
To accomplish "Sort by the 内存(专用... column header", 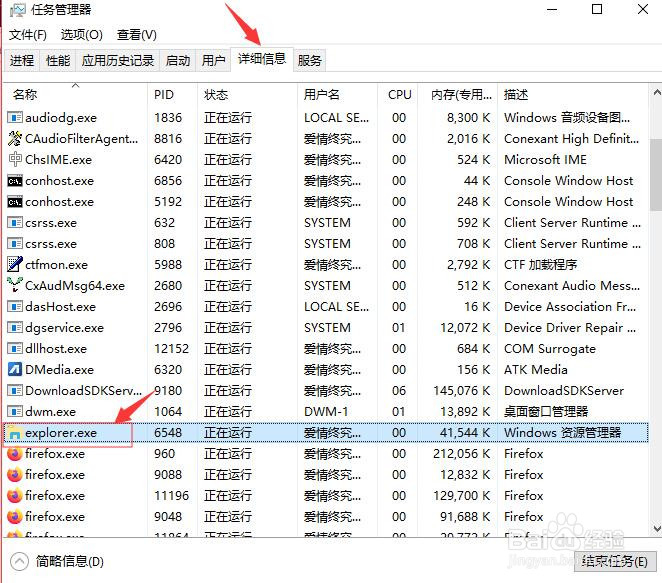I will point(457,95).
